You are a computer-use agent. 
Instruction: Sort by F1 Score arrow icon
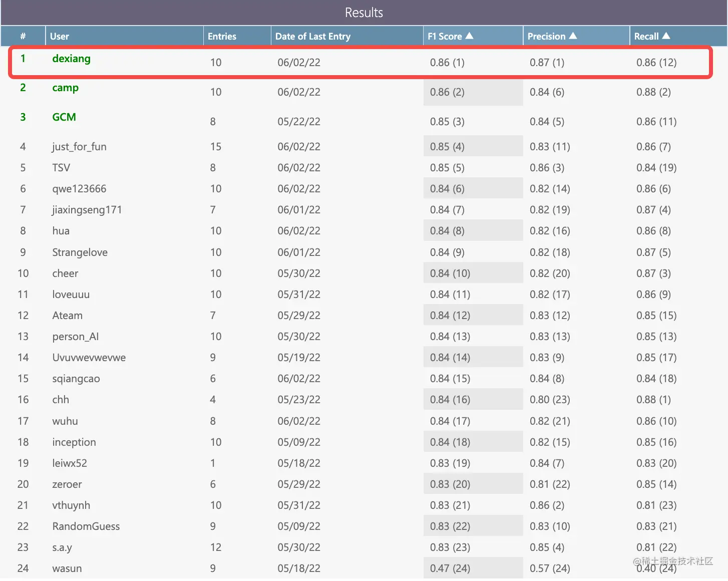[469, 36]
